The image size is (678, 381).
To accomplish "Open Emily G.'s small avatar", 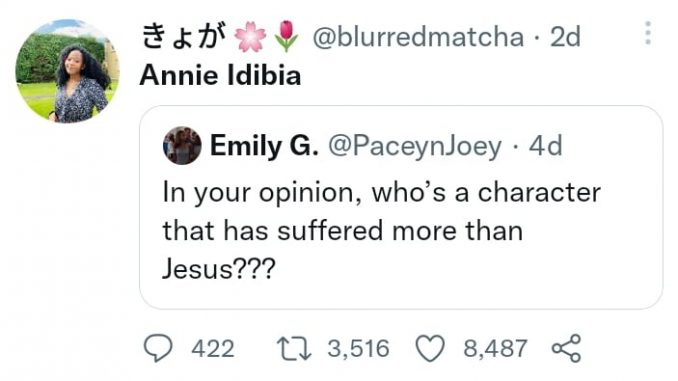I will (182, 146).
